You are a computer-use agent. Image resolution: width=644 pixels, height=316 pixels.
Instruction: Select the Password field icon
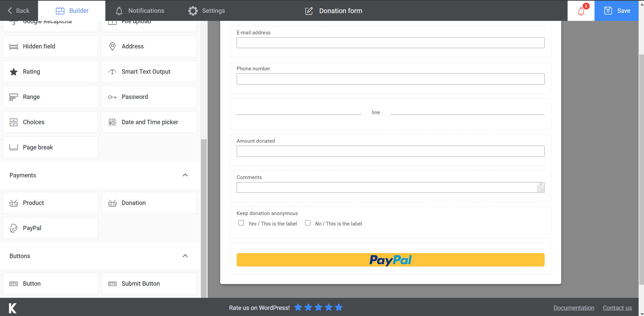[112, 97]
